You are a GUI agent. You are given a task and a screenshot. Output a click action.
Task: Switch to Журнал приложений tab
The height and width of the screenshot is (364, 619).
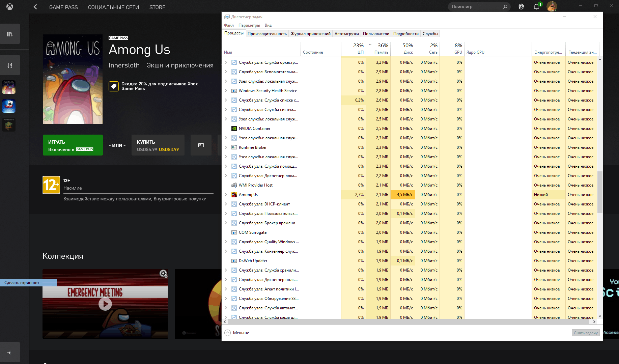coord(311,34)
